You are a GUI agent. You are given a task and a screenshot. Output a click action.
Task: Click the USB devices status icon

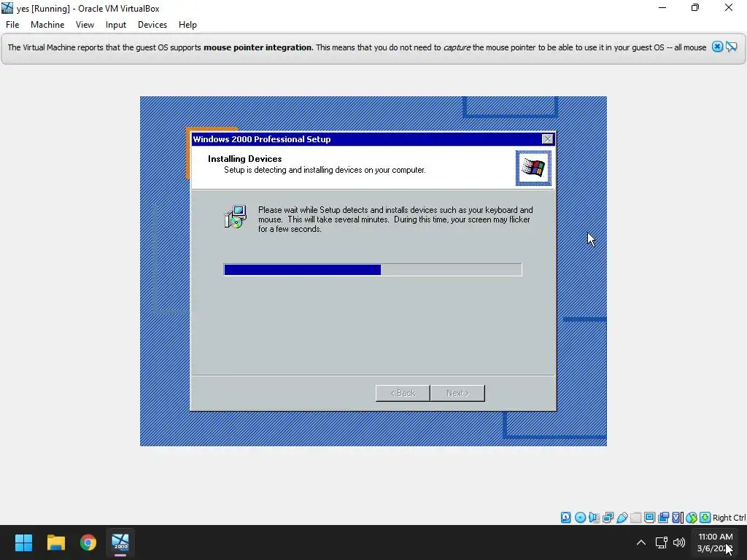pyautogui.click(x=622, y=518)
